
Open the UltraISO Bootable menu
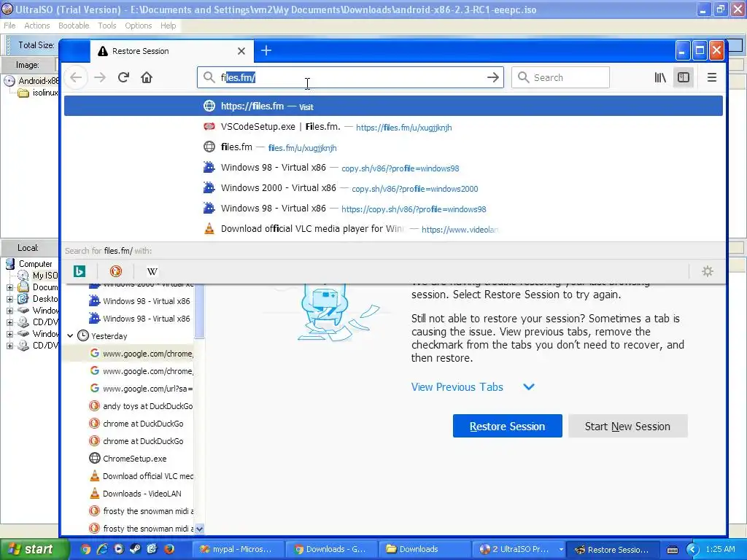(x=74, y=26)
